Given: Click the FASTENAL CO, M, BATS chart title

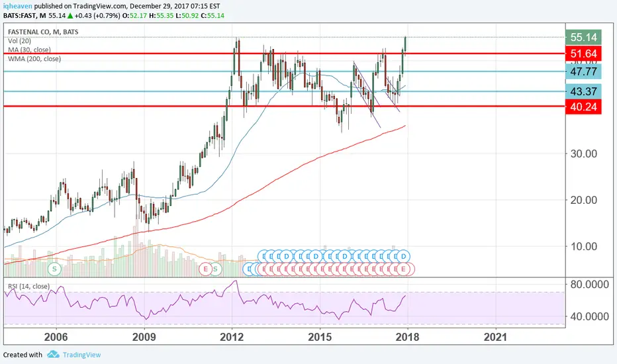Looking at the screenshot, I should (43, 32).
